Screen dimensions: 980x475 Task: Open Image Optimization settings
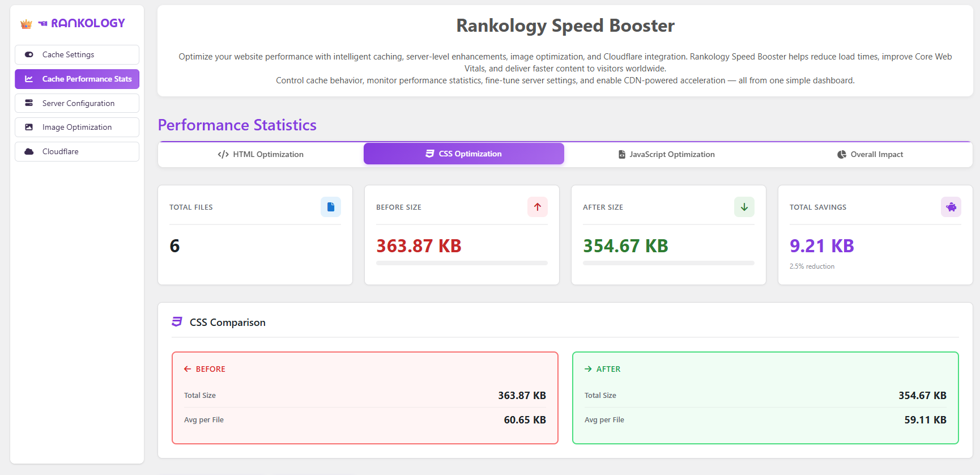point(77,128)
